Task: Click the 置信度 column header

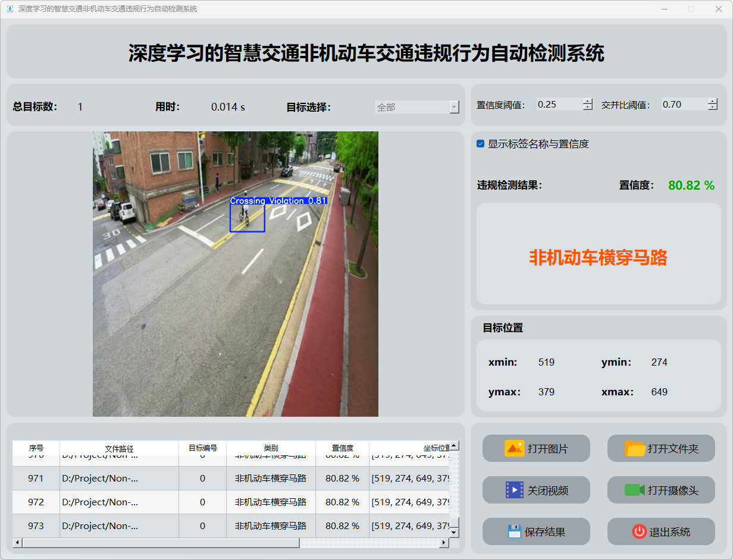Action: coord(342,448)
